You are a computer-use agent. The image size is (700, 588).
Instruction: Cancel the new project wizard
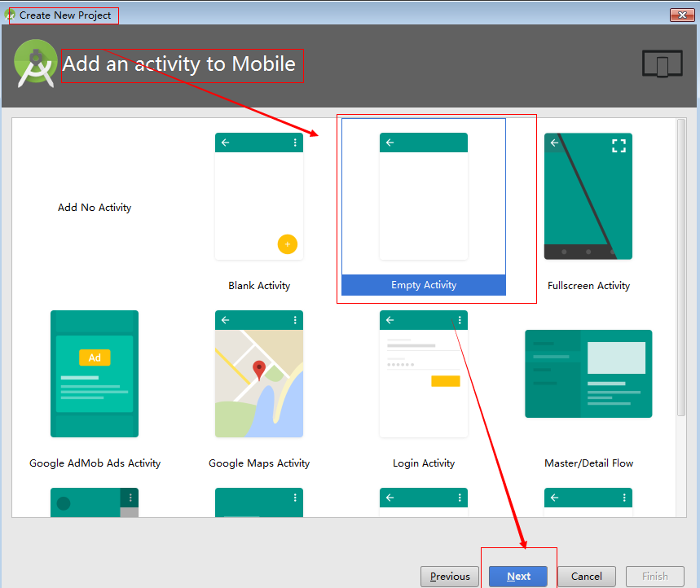587,577
